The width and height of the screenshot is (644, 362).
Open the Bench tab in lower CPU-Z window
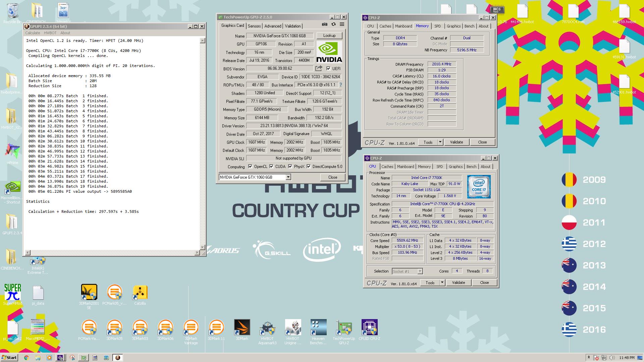471,167
